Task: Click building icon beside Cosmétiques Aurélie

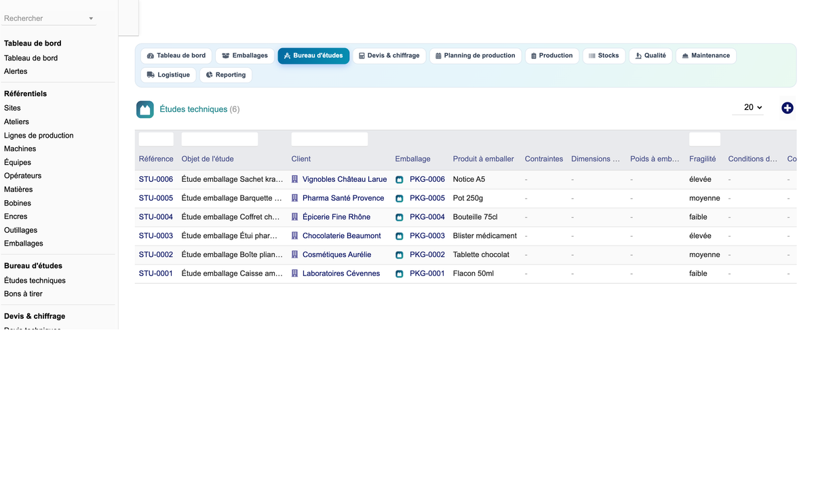Action: 295,254
